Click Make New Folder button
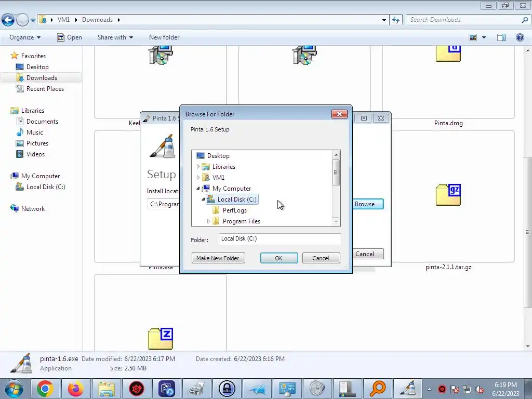 (x=218, y=258)
